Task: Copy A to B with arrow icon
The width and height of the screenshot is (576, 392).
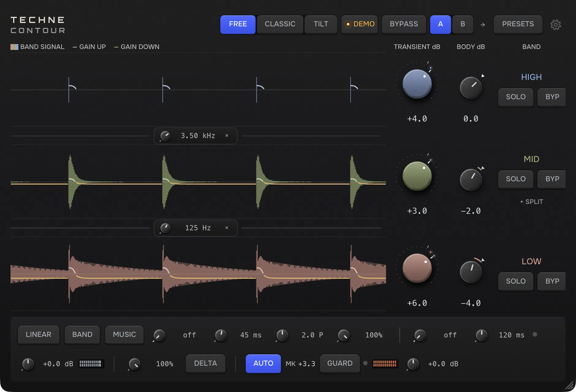Action: point(483,24)
